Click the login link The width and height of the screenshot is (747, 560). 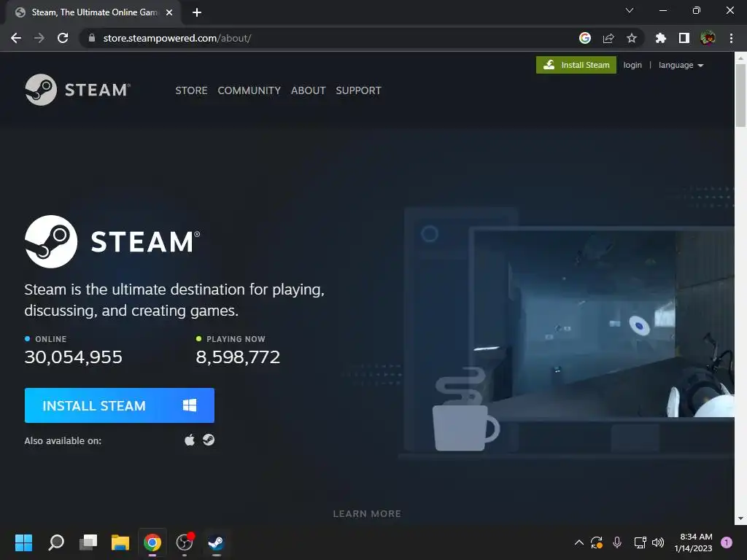(x=632, y=65)
